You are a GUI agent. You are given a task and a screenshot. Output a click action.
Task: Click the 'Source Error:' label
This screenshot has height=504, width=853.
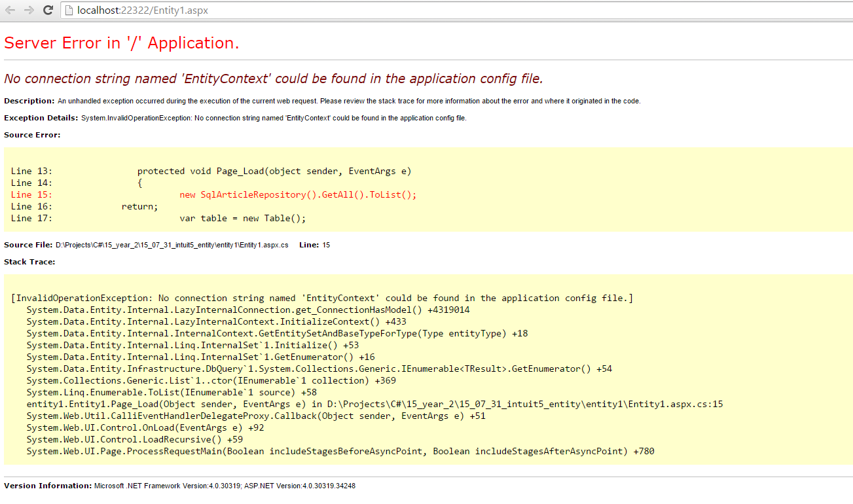tap(32, 135)
